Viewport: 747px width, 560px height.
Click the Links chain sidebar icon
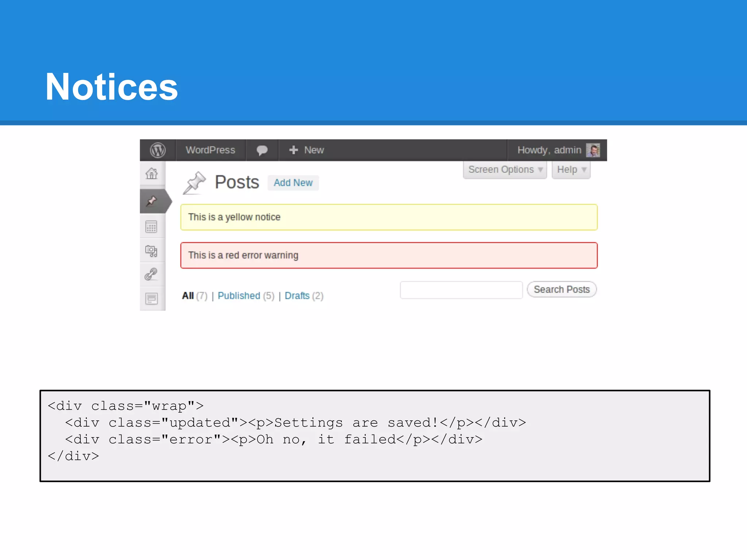(x=151, y=274)
